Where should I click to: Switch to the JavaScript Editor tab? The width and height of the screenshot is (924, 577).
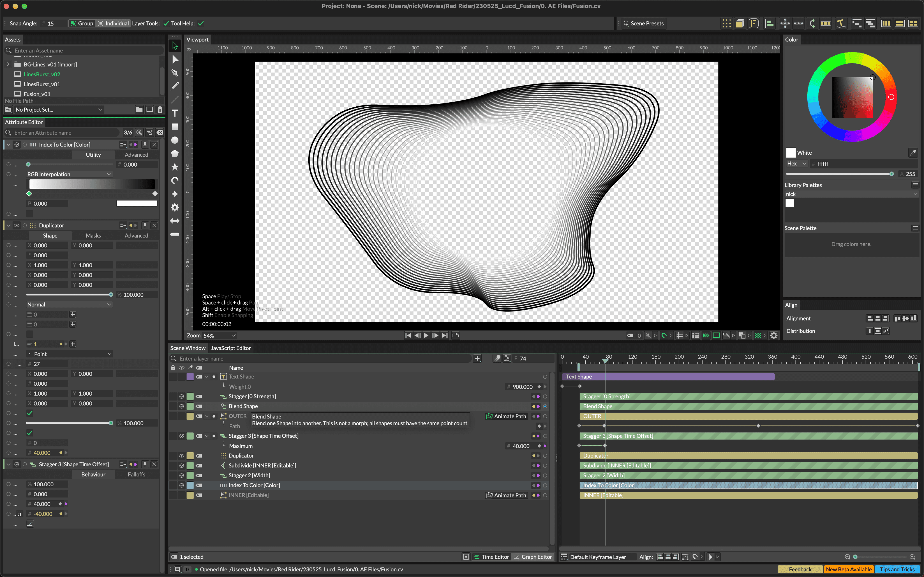231,348
